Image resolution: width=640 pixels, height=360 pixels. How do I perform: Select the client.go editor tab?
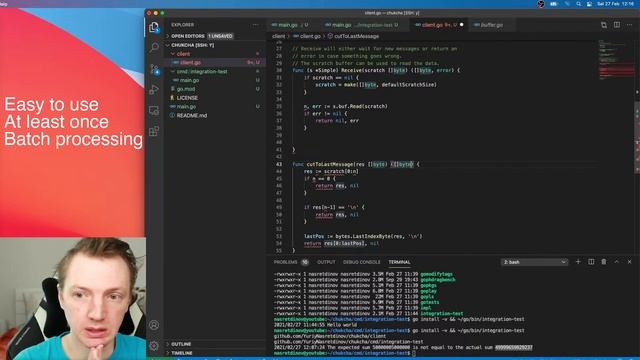coord(439,25)
